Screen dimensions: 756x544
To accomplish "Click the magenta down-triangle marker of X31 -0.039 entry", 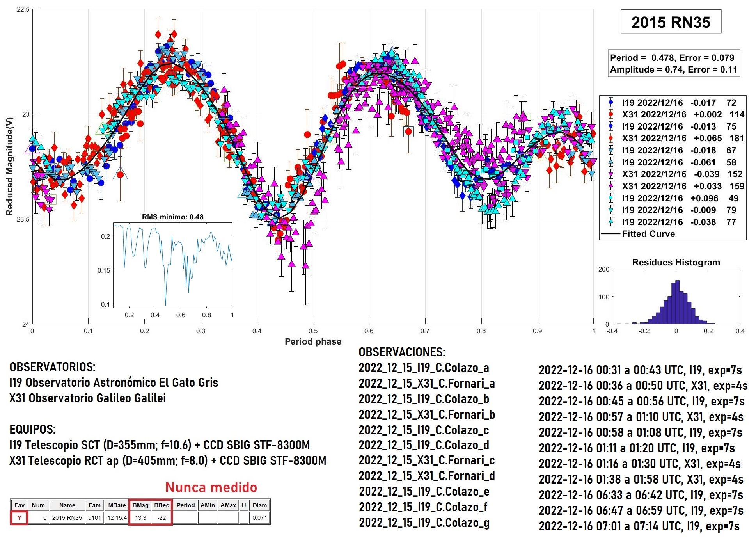I will pyautogui.click(x=611, y=174).
